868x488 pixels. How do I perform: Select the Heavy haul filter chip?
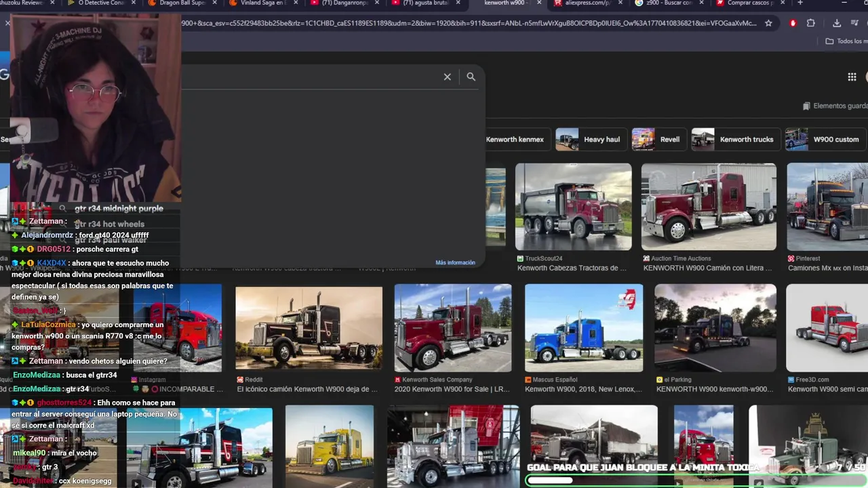click(x=590, y=140)
